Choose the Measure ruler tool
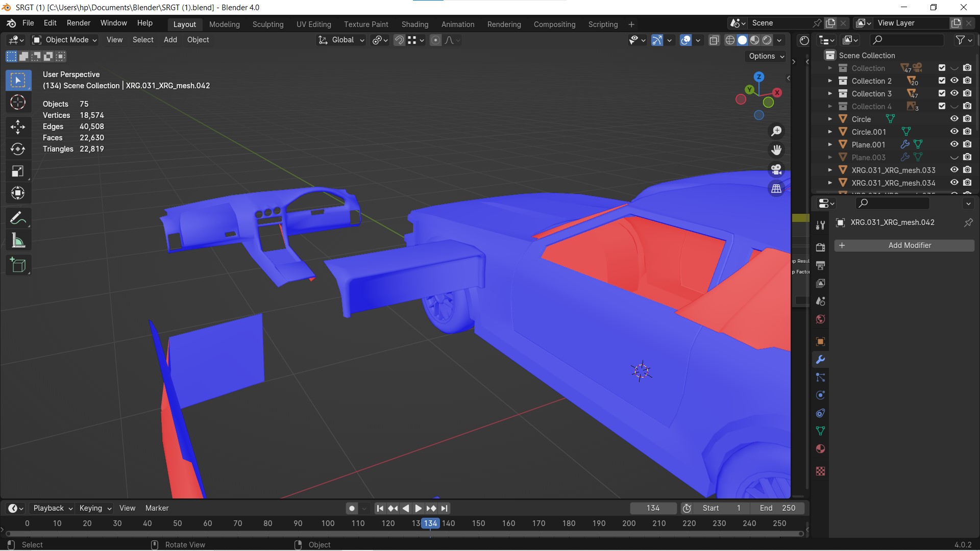 click(x=18, y=241)
